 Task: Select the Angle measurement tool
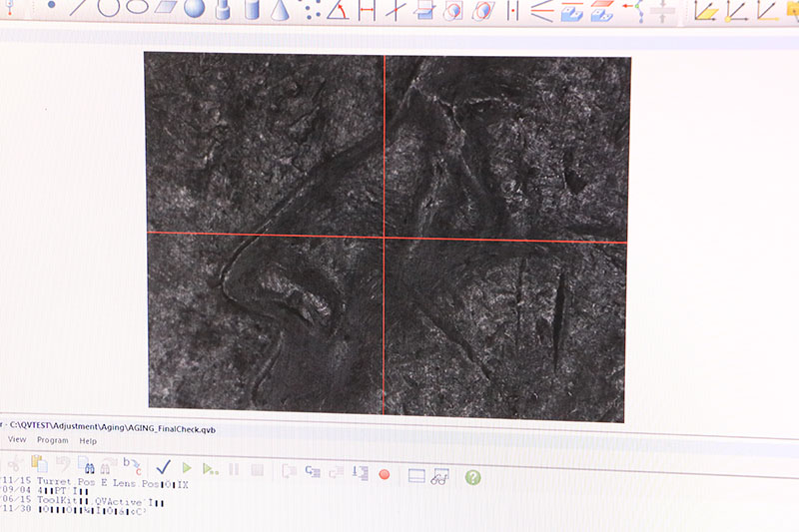(338, 10)
